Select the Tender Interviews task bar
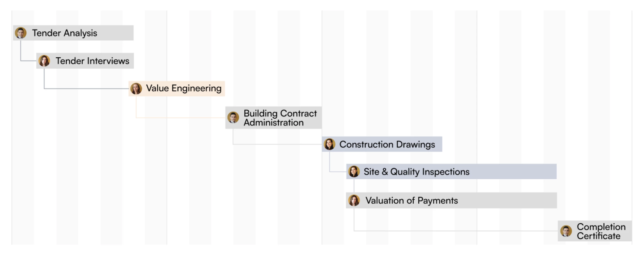Viewport: 644px width, 255px height. point(85,61)
